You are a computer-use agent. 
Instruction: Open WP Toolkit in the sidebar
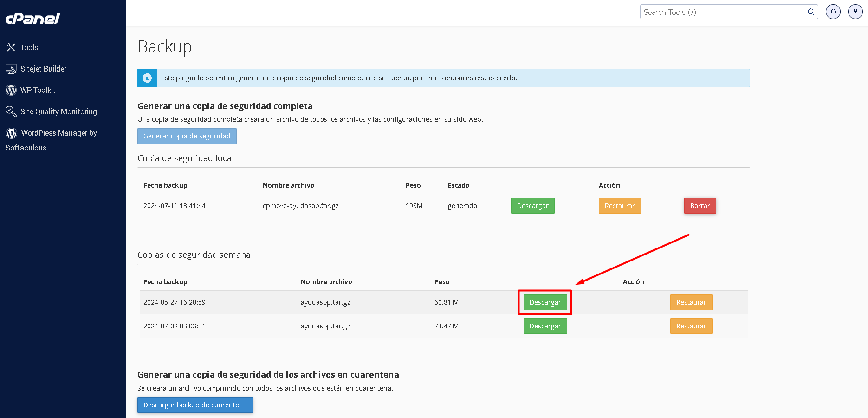tap(38, 90)
